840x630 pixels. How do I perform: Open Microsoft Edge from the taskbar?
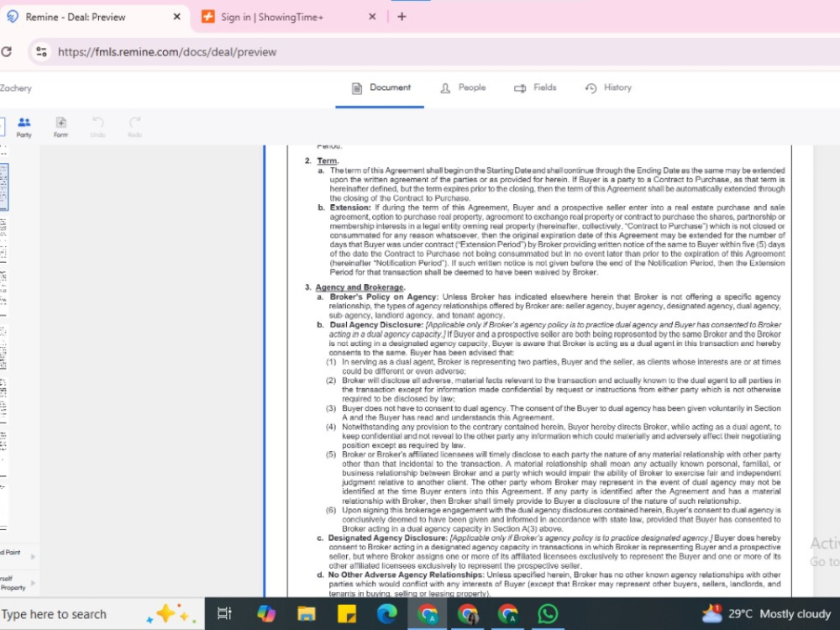coord(386,614)
